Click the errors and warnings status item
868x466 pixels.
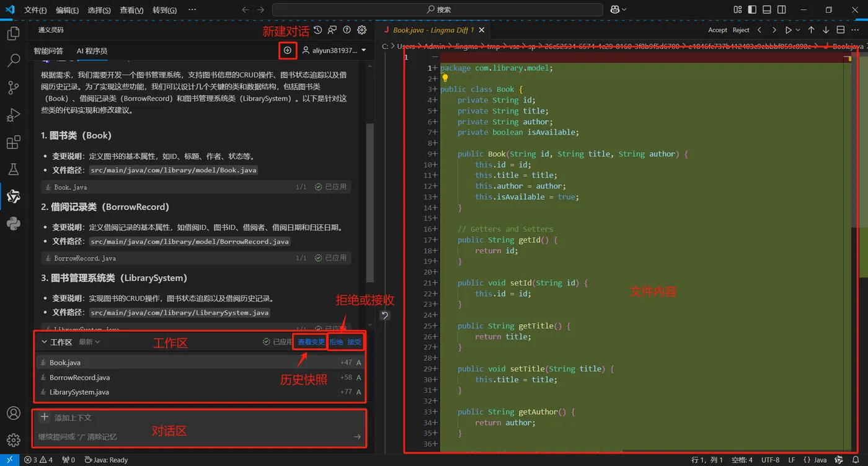click(x=38, y=460)
